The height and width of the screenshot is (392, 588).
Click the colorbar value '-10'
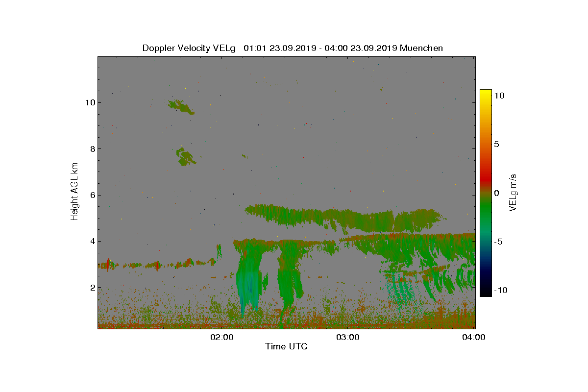pyautogui.click(x=500, y=290)
